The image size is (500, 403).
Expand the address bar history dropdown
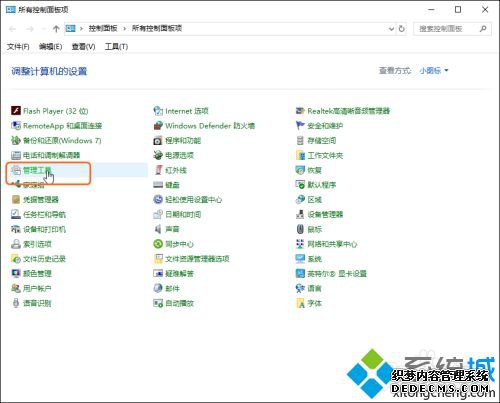click(x=391, y=29)
